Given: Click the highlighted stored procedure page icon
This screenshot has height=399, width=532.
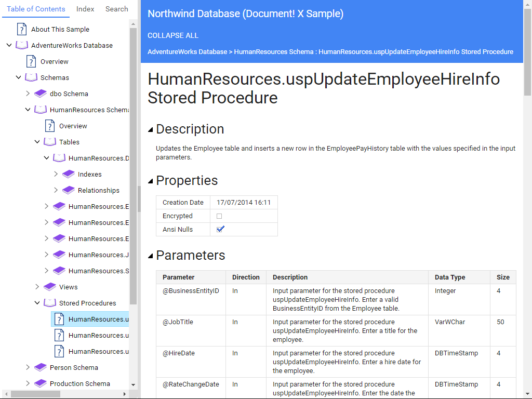Looking at the screenshot, I should click(x=59, y=320).
